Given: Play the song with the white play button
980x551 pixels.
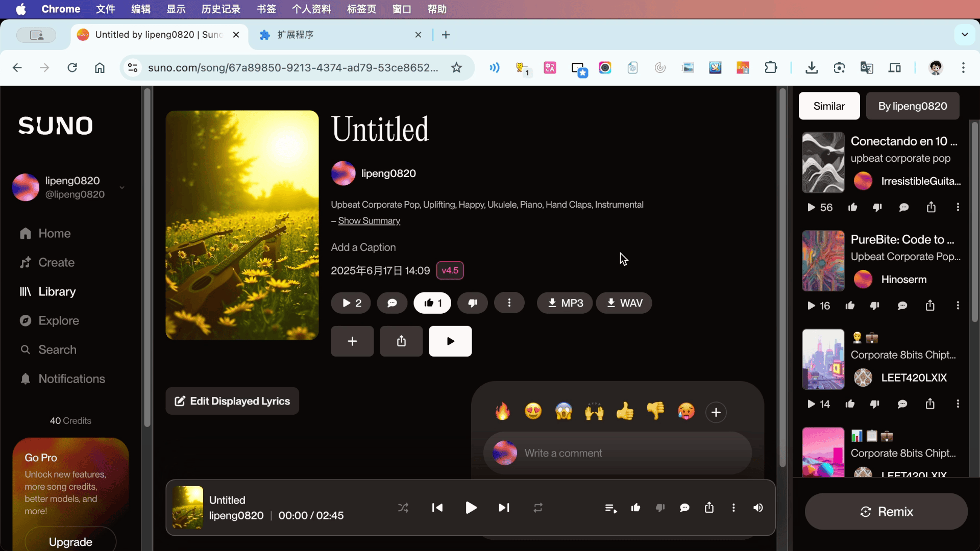Looking at the screenshot, I should pos(450,341).
